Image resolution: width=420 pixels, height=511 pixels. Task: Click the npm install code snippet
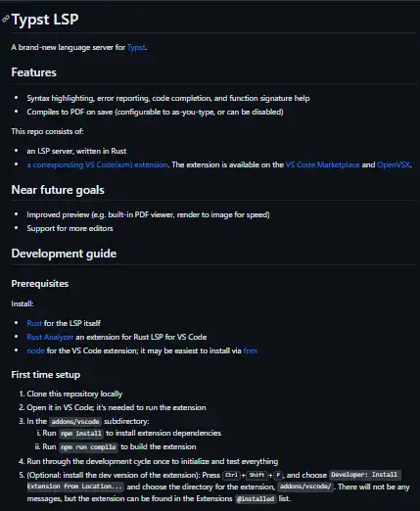(81, 434)
